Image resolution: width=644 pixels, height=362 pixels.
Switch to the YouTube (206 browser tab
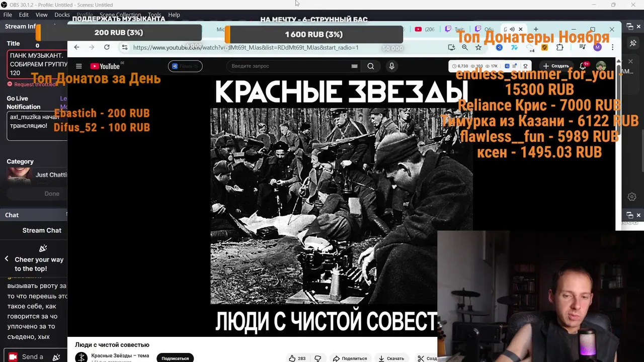tap(425, 29)
